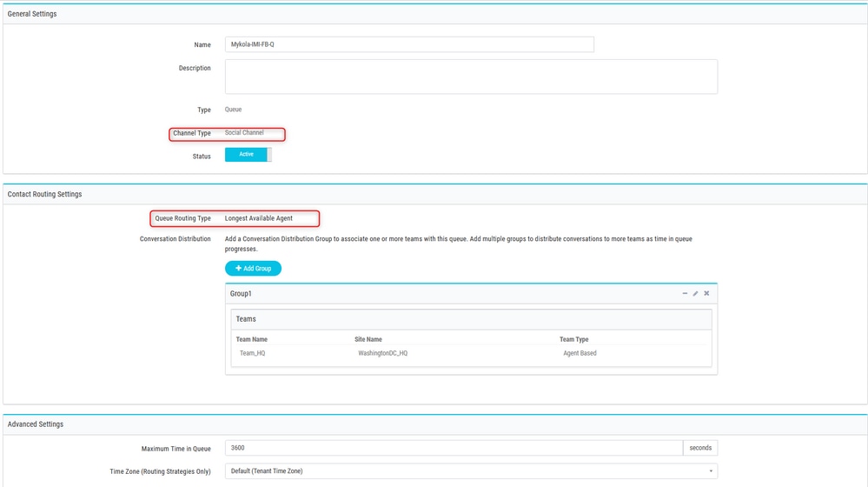The height and width of the screenshot is (487, 868).
Task: Collapse Group1 with the minus icon
Action: pos(685,293)
